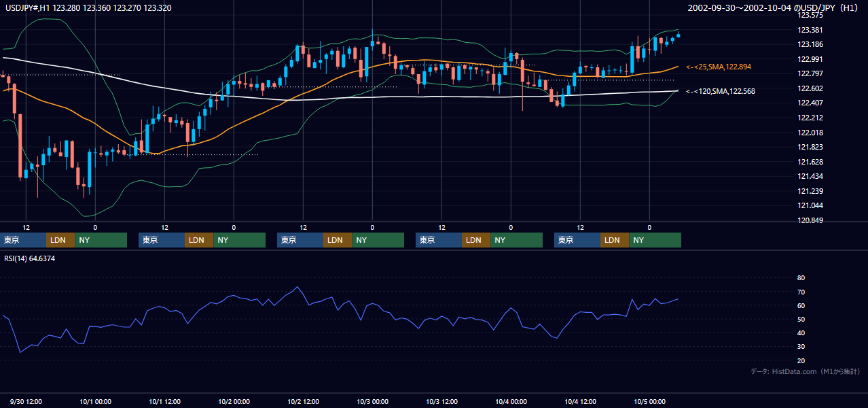
Task: Click price axis label 122.991
Action: (810, 59)
